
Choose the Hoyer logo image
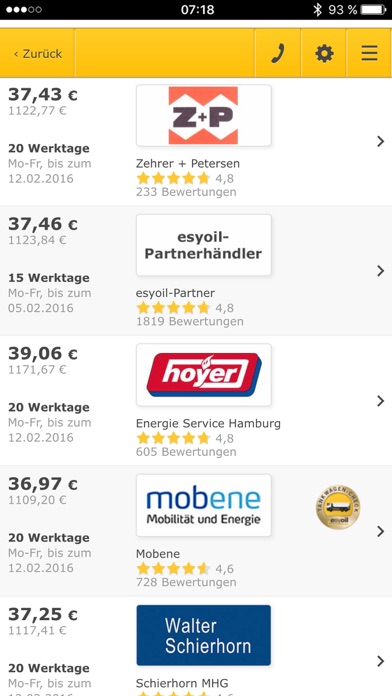[204, 375]
